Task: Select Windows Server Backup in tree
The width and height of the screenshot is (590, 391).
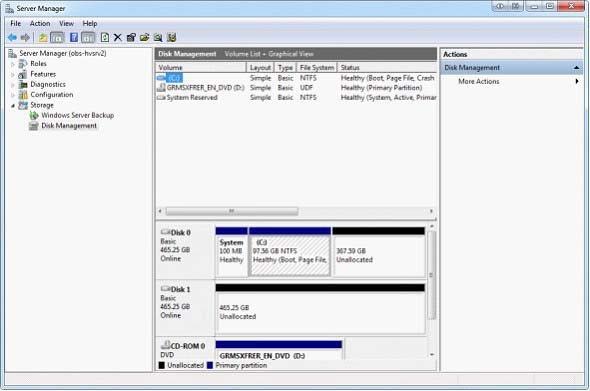Action: click(78, 116)
